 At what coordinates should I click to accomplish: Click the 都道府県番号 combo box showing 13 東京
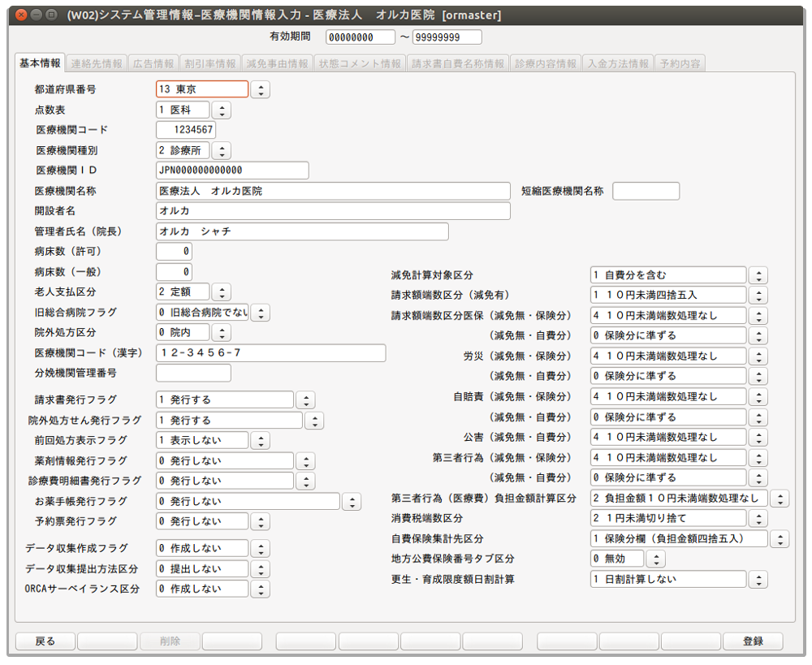pyautogui.click(x=202, y=89)
